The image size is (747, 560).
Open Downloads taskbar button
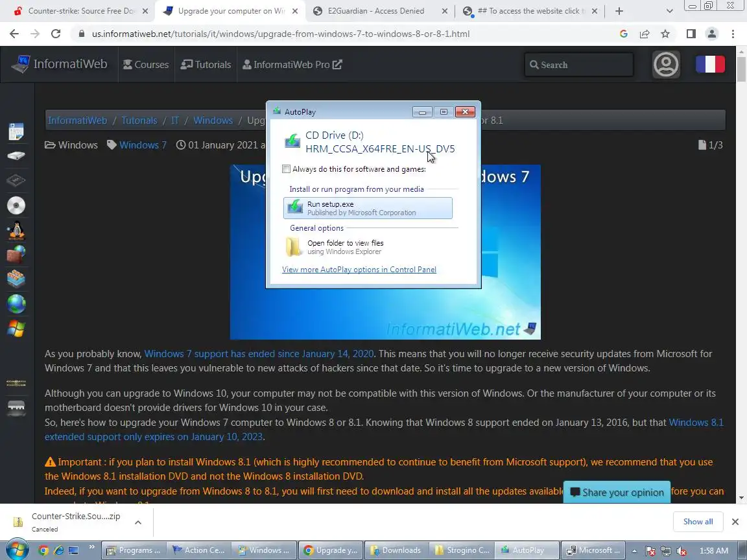[397, 550]
